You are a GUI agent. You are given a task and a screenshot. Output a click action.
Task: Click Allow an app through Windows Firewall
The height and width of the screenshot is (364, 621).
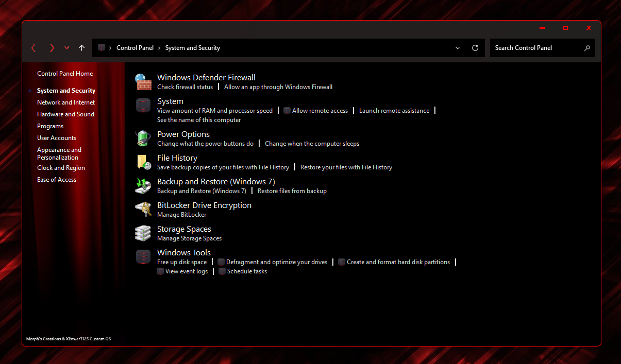click(278, 87)
